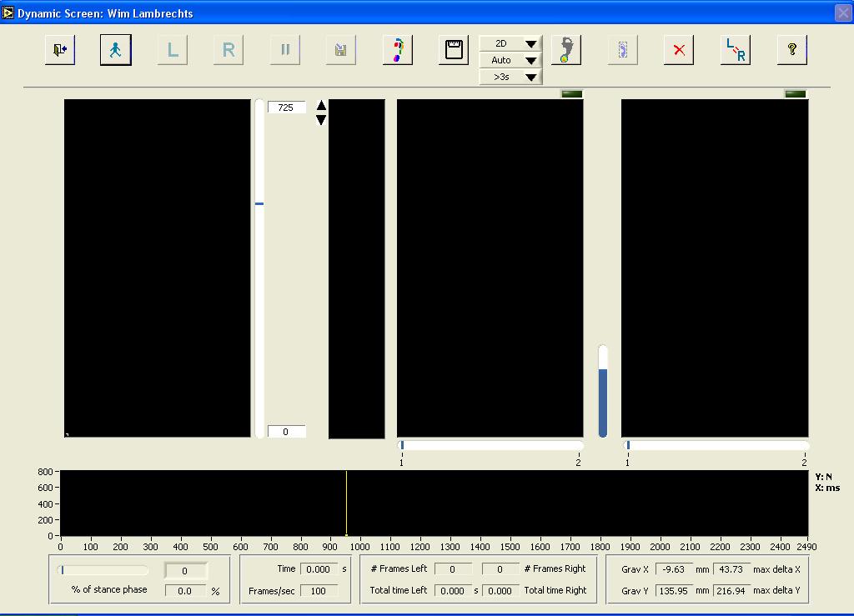Image resolution: width=854 pixels, height=616 pixels.
Task: Click the stance phase frame field showing 0
Action: pyautogui.click(x=185, y=571)
